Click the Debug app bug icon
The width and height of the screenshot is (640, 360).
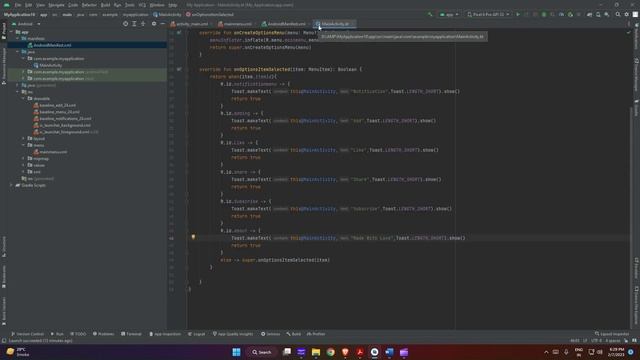click(544, 14)
